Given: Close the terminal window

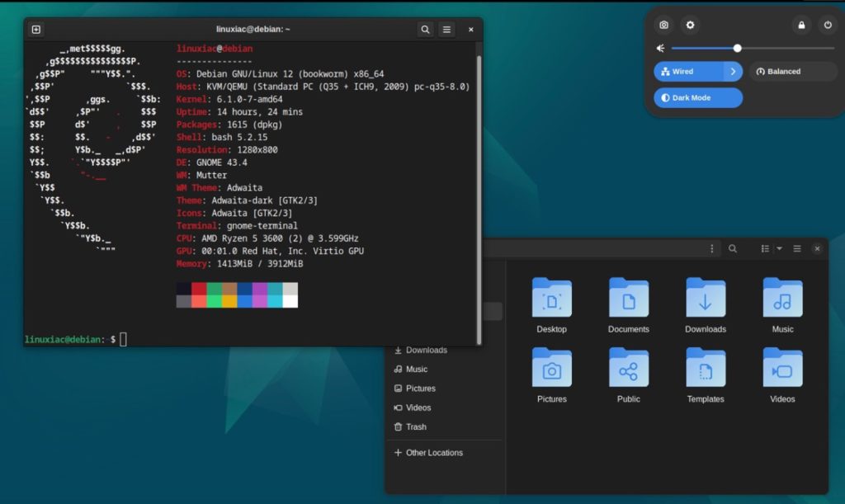Looking at the screenshot, I should (x=471, y=30).
